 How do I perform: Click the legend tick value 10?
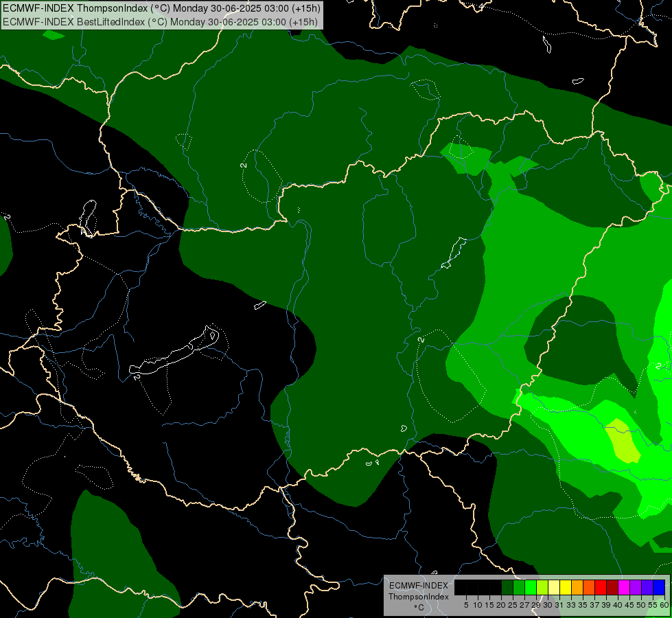point(478,605)
